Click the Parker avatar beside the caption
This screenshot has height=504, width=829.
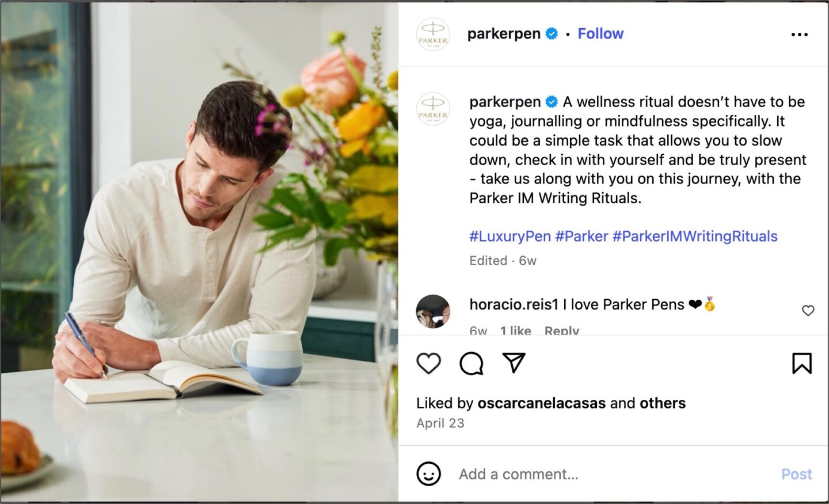pos(433,109)
